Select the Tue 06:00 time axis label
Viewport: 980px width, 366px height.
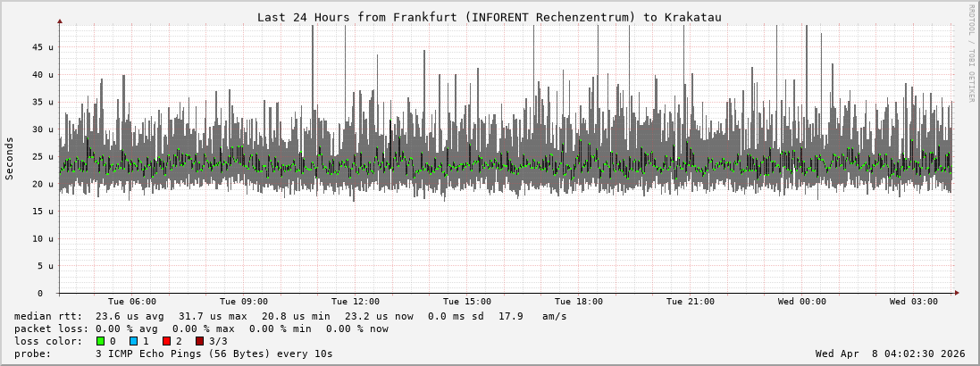pyautogui.click(x=131, y=302)
